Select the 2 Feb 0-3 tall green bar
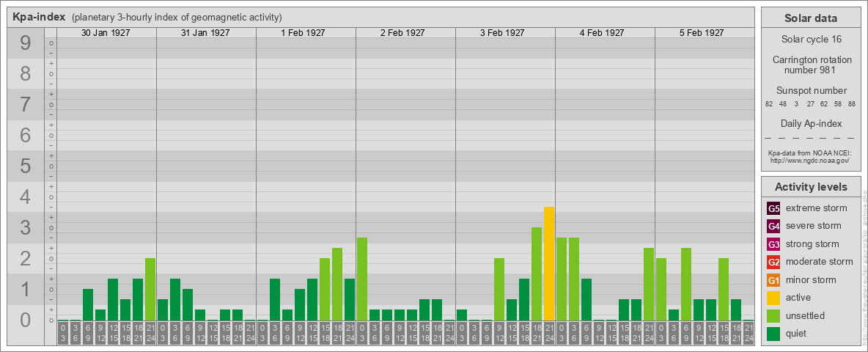The height and width of the screenshot is (352, 868). point(362,279)
